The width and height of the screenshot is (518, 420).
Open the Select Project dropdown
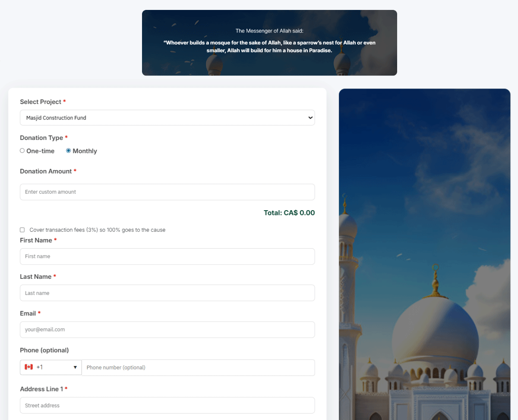coord(167,118)
